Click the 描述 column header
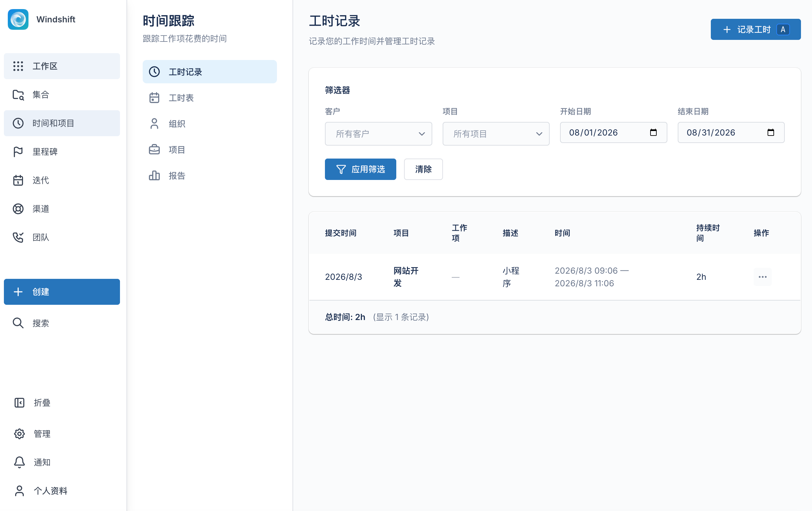 510,233
